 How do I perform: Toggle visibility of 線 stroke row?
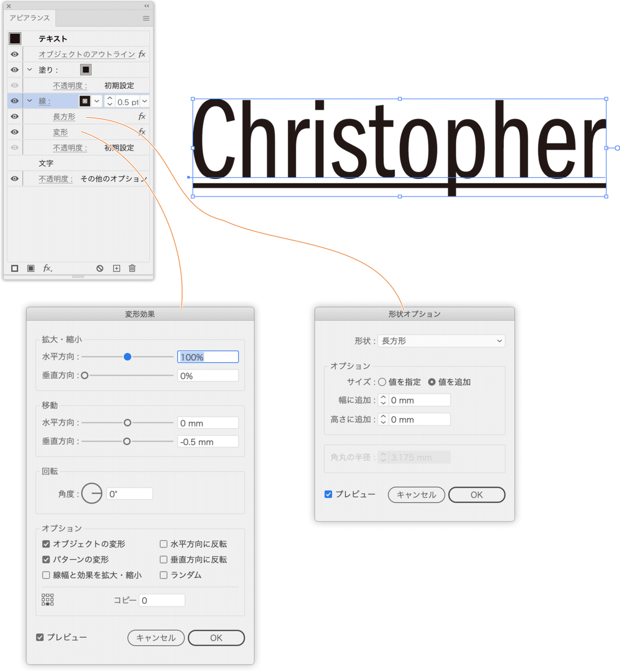(x=14, y=101)
